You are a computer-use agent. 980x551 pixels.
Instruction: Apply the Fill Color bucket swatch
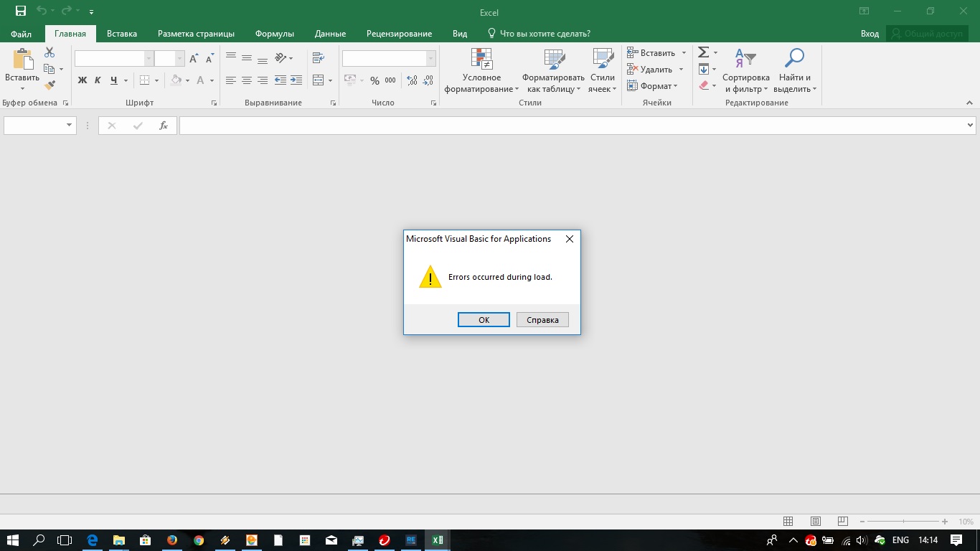click(176, 80)
